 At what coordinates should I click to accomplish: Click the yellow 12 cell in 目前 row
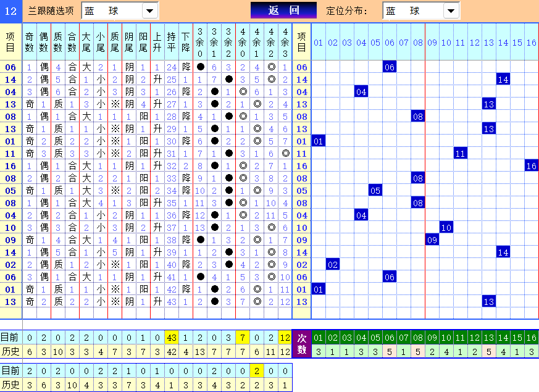[285, 338]
